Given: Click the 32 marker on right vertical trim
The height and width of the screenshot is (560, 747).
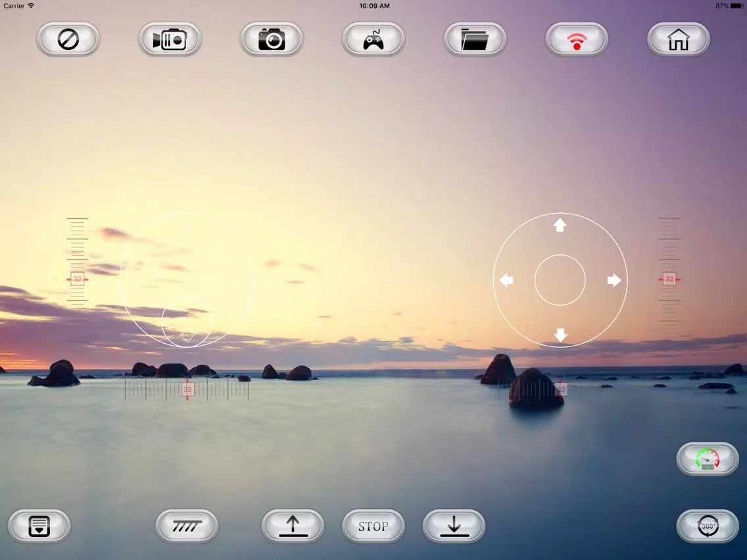Looking at the screenshot, I should (669, 279).
